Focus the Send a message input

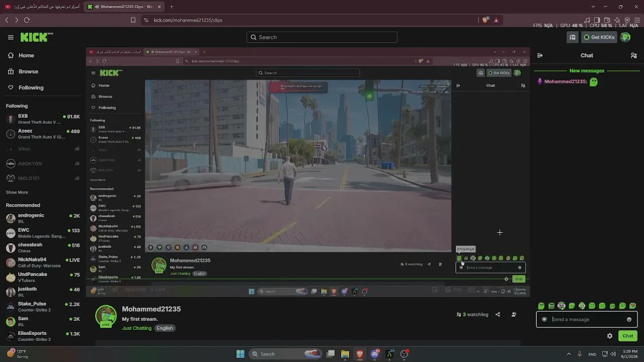(x=587, y=319)
